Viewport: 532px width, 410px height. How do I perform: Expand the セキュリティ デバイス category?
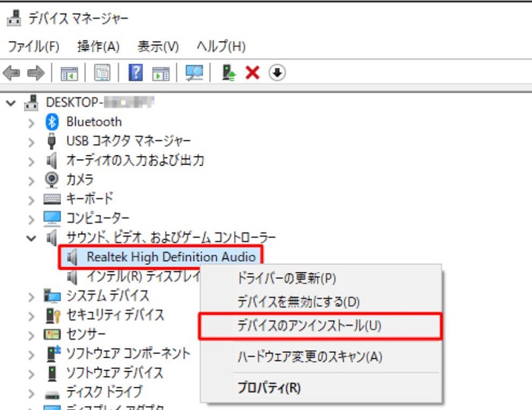click(x=31, y=316)
